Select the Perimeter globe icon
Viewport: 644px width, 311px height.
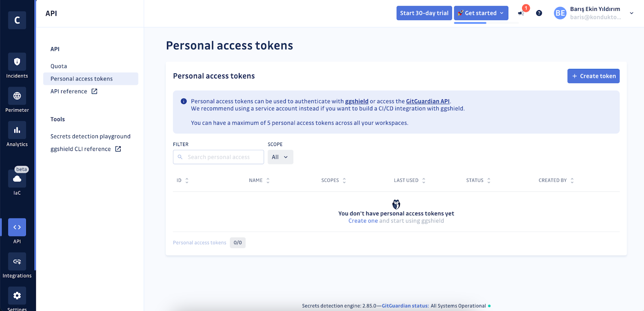pyautogui.click(x=17, y=96)
